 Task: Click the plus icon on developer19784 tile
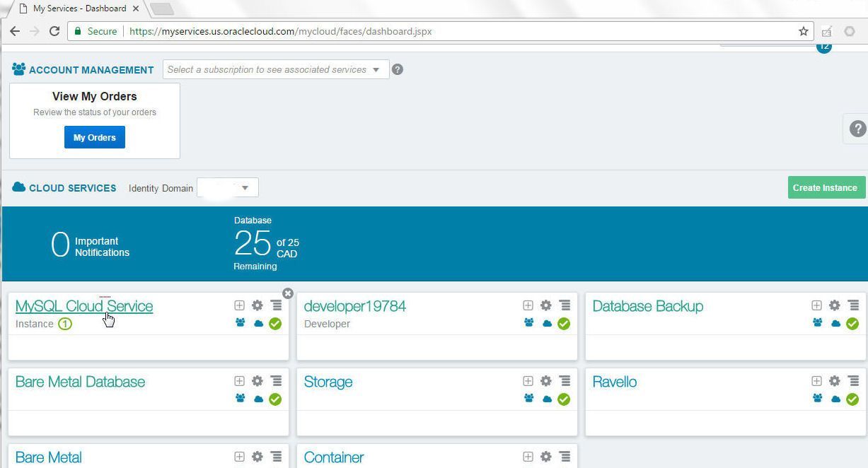click(x=528, y=305)
